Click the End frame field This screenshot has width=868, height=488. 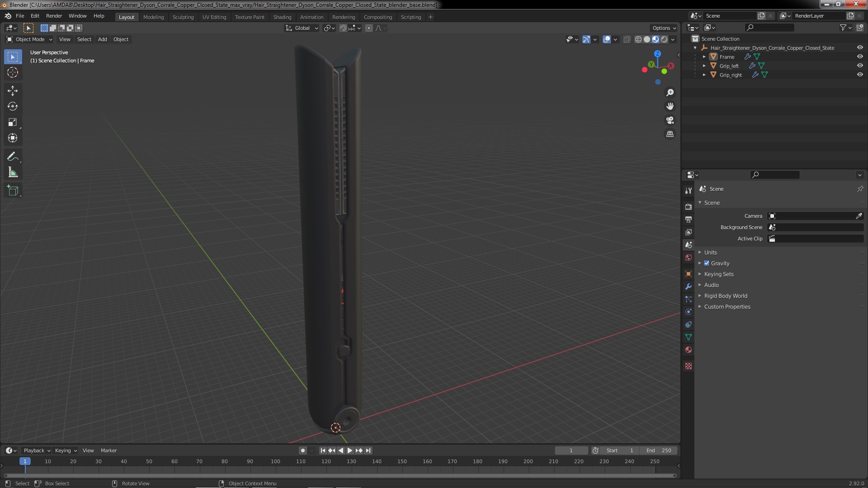pos(659,450)
